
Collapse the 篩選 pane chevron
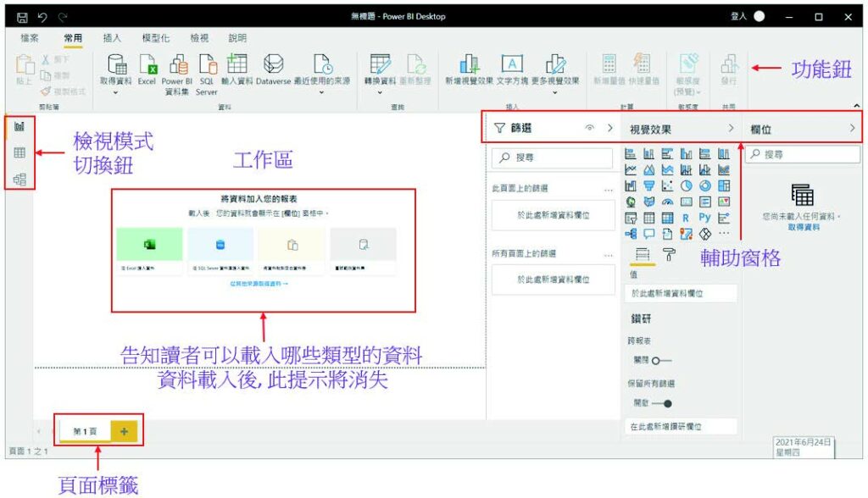[610, 128]
